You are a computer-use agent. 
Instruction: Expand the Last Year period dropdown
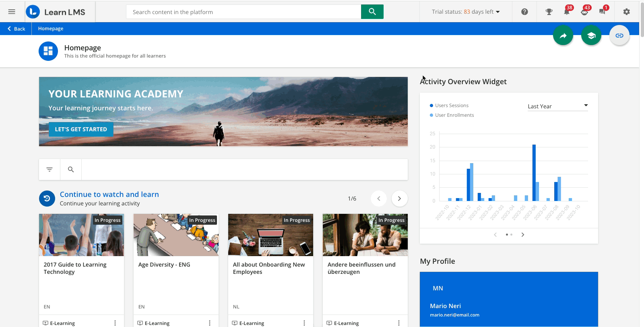pyautogui.click(x=557, y=106)
